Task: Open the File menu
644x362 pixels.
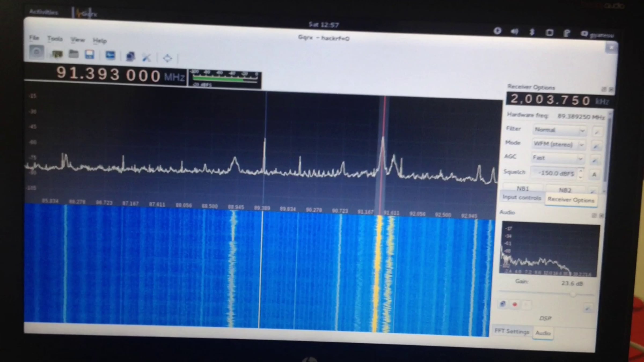Action: click(x=34, y=38)
